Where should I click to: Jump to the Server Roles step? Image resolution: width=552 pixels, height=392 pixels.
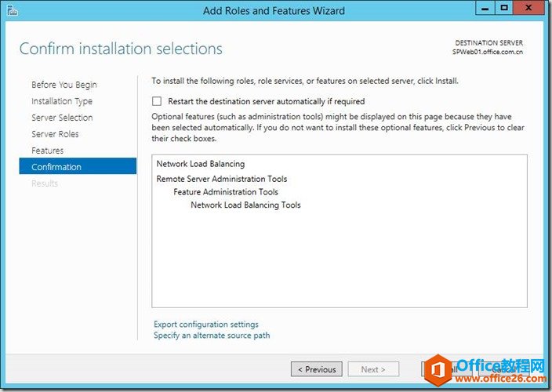pos(55,134)
